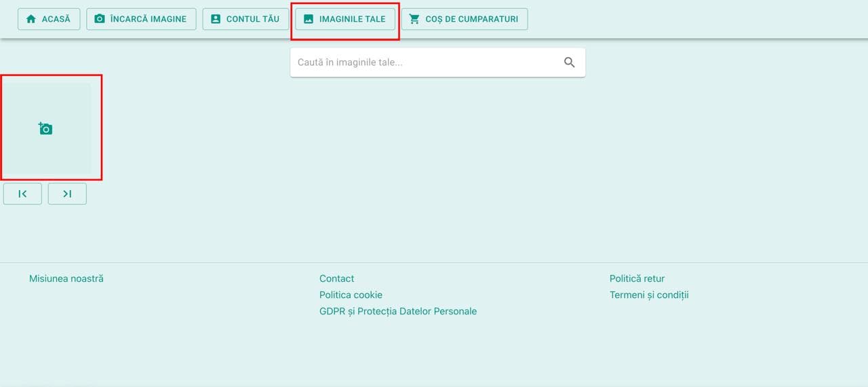Open the Coș de Cumparaturi page
The width and height of the screenshot is (868, 387).
pos(465,19)
